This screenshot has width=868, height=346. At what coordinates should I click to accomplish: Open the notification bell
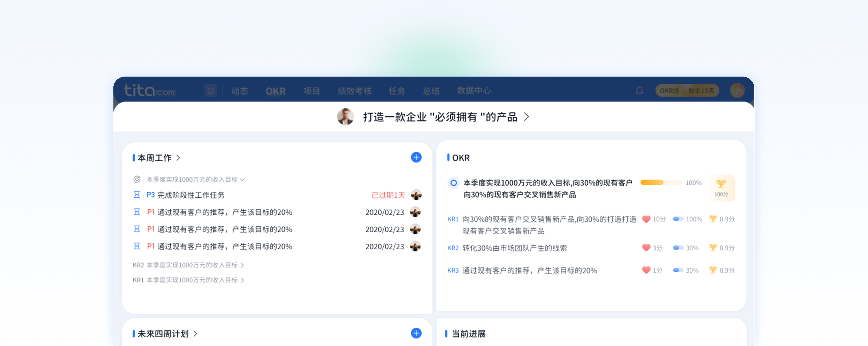(x=639, y=90)
